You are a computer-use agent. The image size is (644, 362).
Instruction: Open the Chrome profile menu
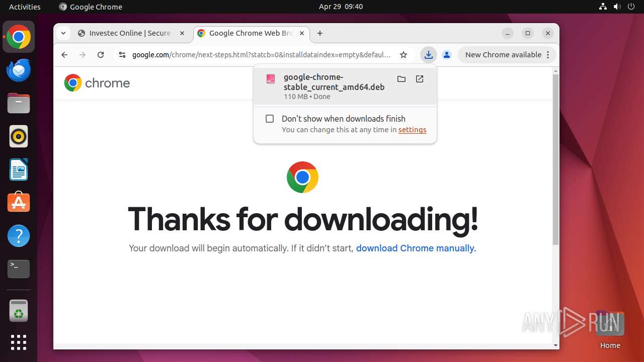[446, 55]
